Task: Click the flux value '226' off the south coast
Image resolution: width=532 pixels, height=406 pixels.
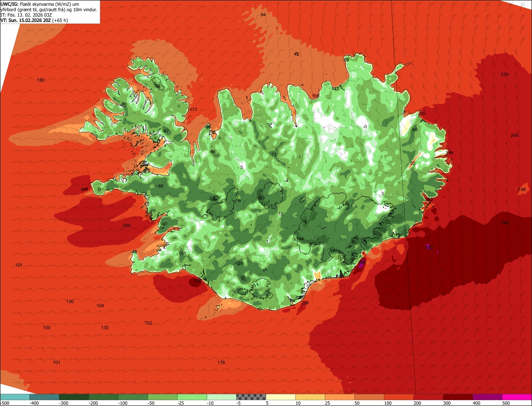Action: point(305,303)
